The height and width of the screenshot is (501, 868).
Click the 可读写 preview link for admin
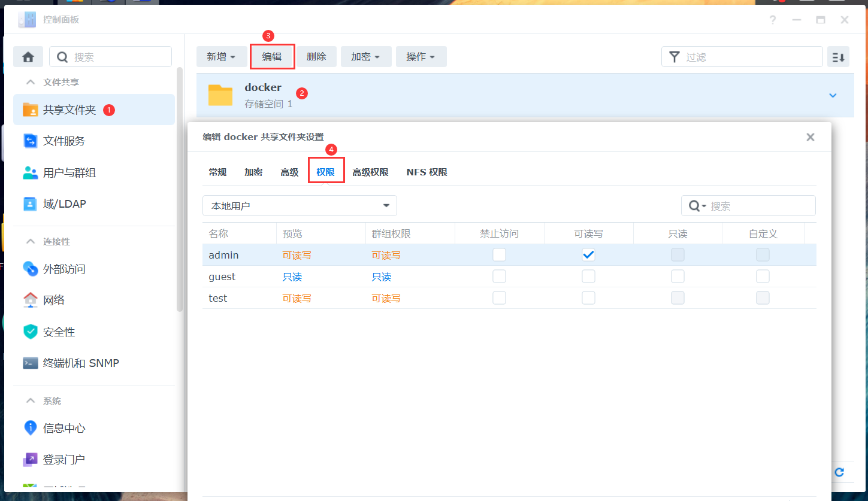point(297,254)
